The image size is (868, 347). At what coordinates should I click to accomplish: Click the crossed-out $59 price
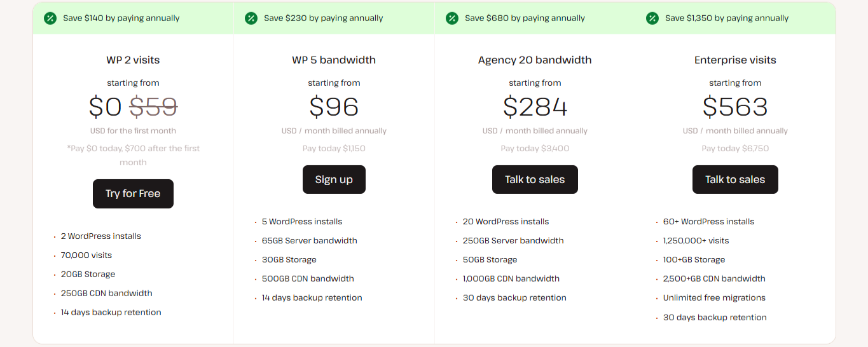point(153,107)
